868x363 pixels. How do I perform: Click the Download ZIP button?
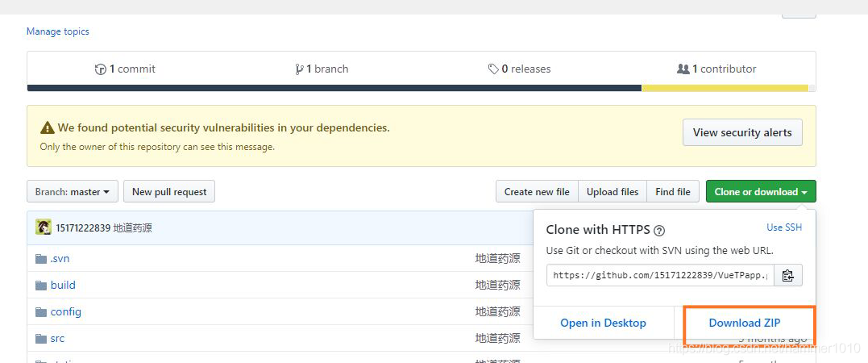745,323
